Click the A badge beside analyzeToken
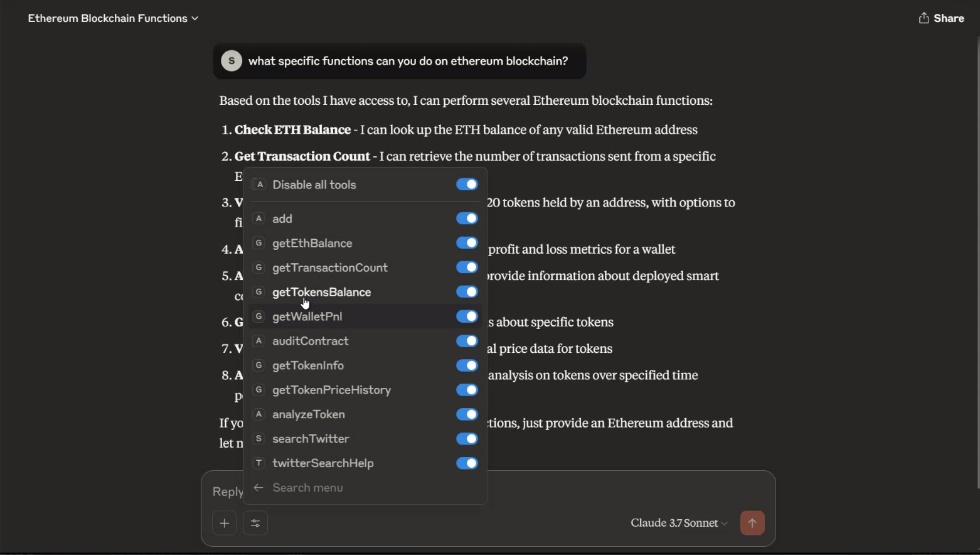Image resolution: width=980 pixels, height=555 pixels. coord(258,414)
